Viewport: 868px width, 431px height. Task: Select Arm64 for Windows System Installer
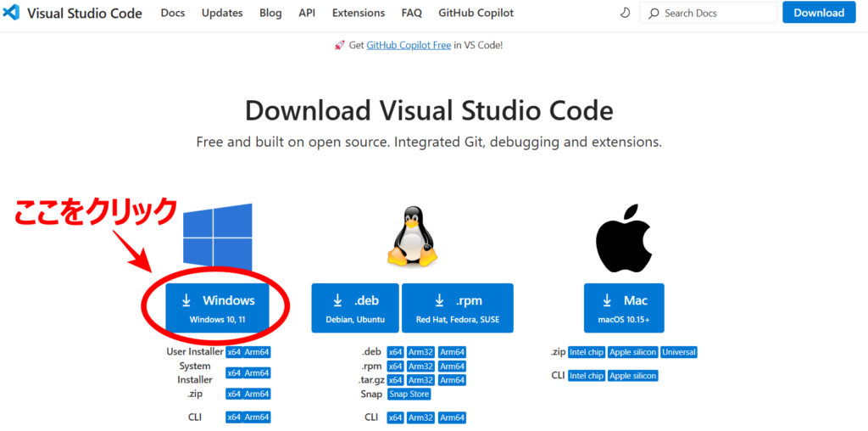257,373
